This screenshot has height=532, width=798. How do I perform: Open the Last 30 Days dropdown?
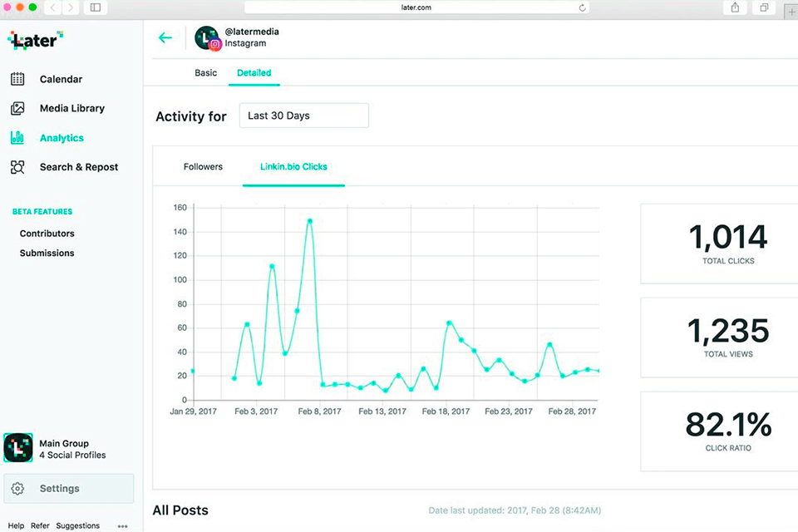click(x=303, y=116)
